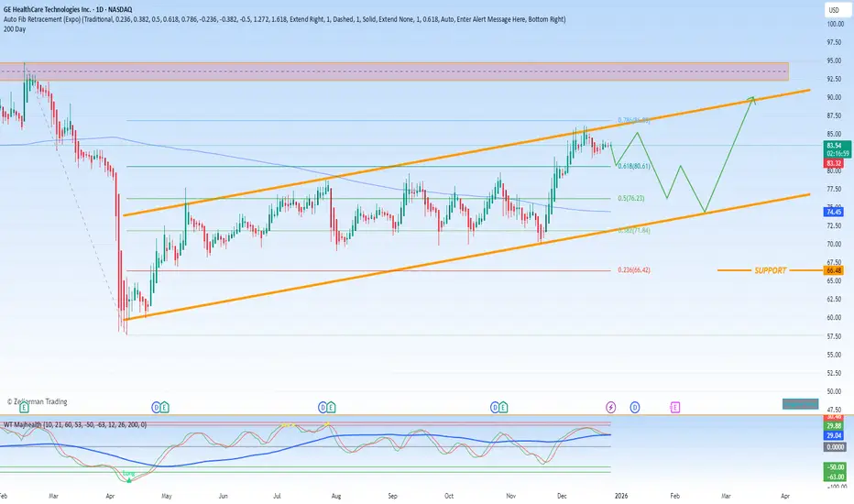This screenshot has height=504, width=854.
Task: Click the teal box above the oscillator scale
Action: pos(800,404)
